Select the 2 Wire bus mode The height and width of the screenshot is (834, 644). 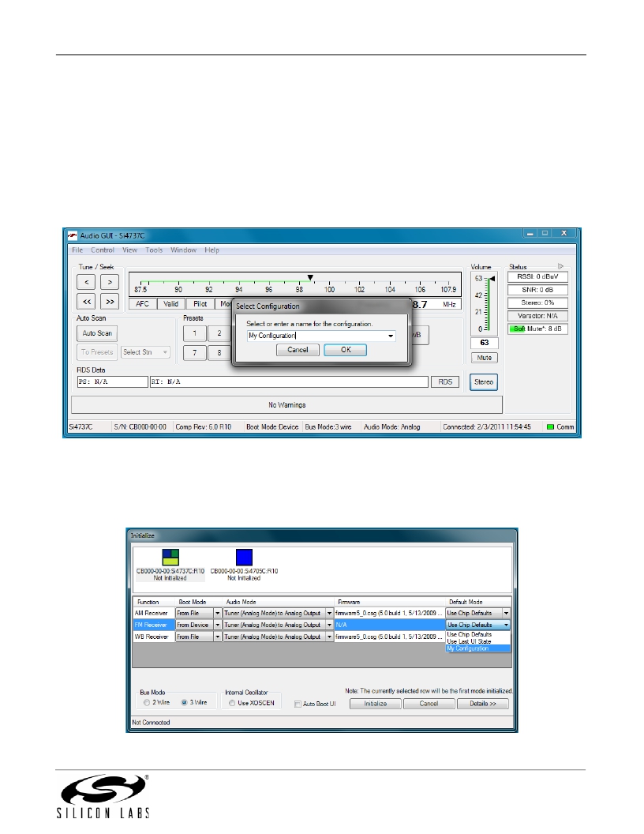click(x=147, y=703)
